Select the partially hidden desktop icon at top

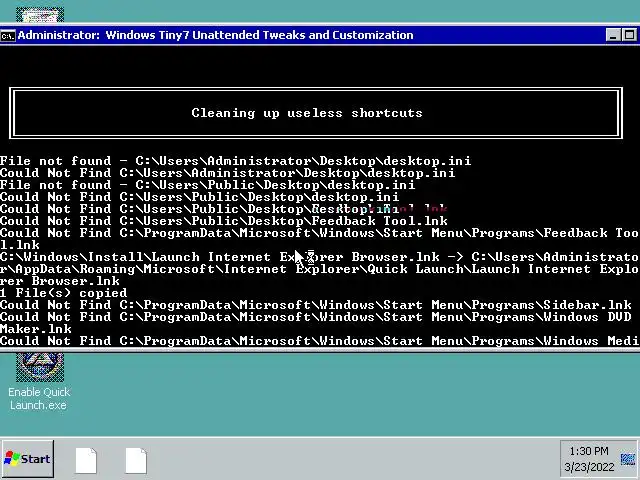click(x=40, y=15)
